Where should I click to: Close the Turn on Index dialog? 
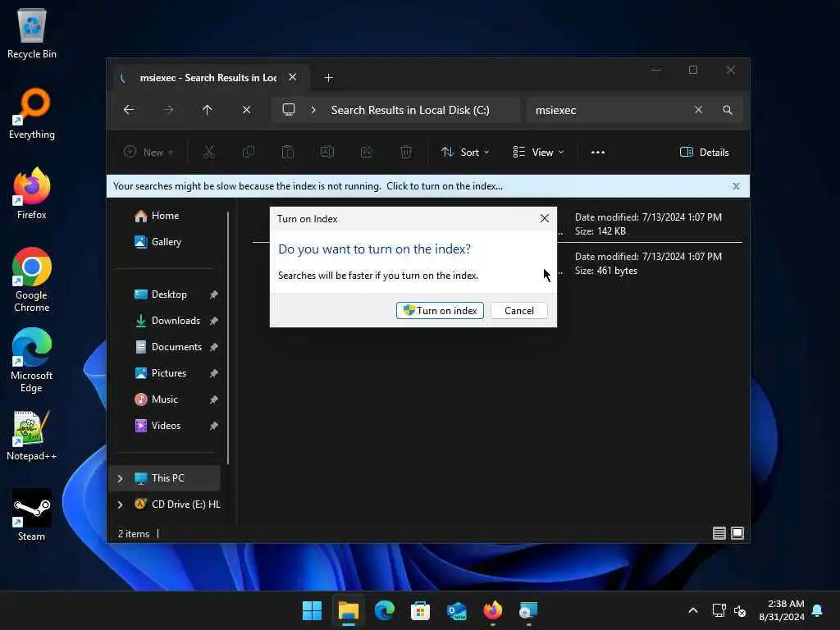click(545, 218)
